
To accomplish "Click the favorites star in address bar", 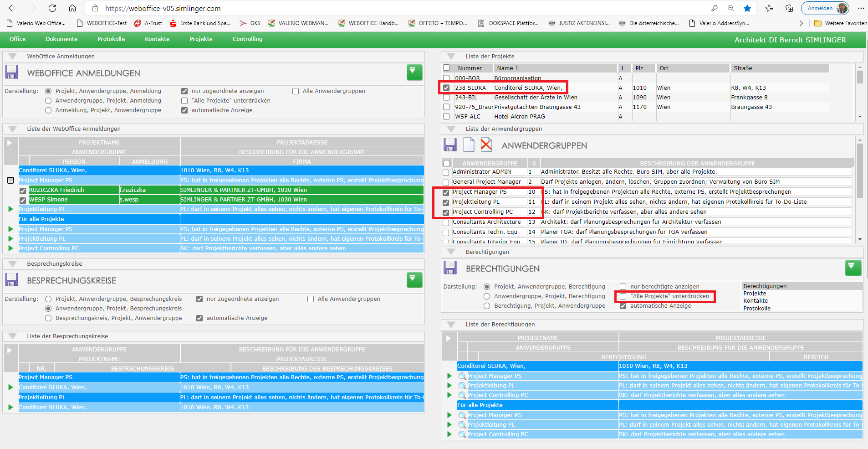I will click(x=747, y=8).
